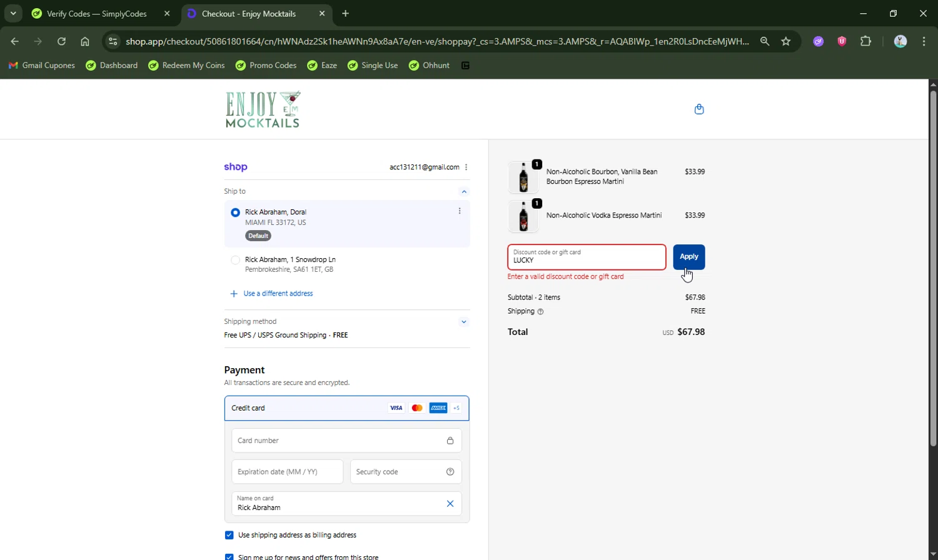Open Promo Codes bookmark
Screen dimensions: 938x560
coord(266,66)
